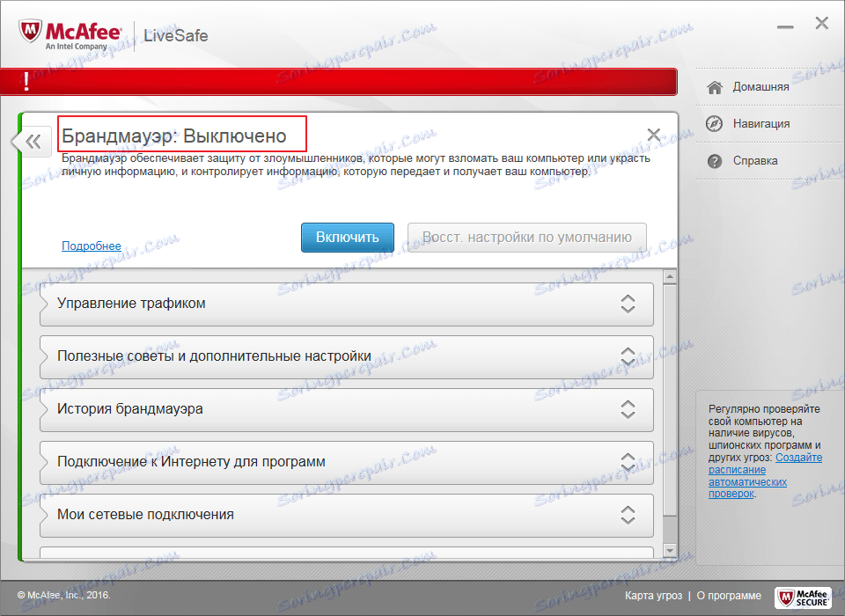This screenshot has height=616, width=845.
Task: Click the settings list scrollbar thumb
Action: click(x=670, y=400)
